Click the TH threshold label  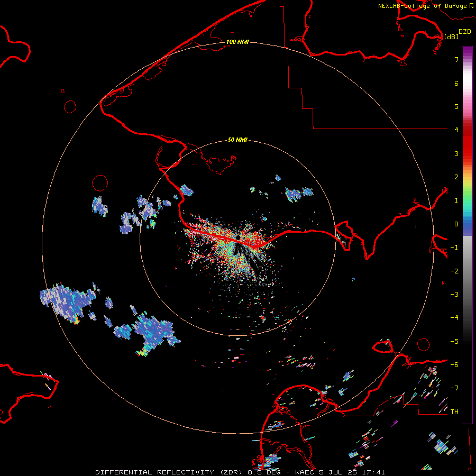coord(454,412)
